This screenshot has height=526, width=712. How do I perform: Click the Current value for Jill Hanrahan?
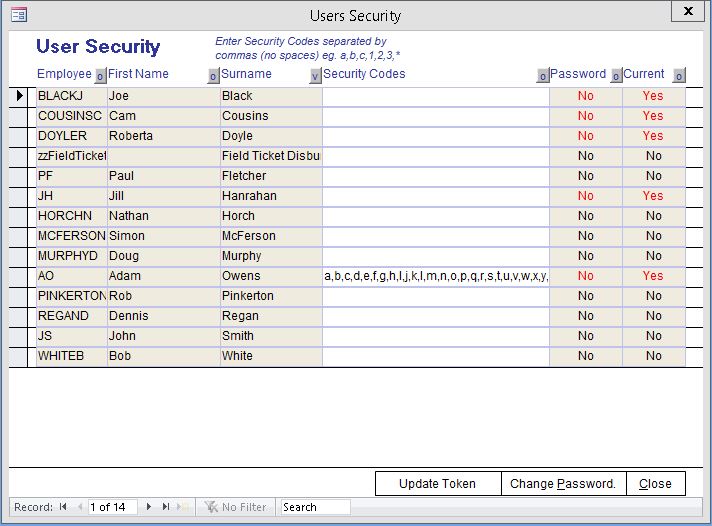(x=653, y=196)
